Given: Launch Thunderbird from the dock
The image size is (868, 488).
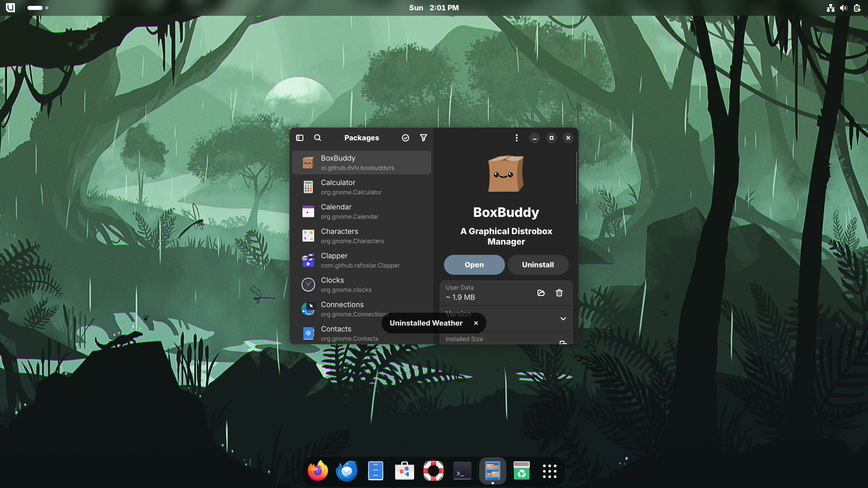Looking at the screenshot, I should pos(347,471).
